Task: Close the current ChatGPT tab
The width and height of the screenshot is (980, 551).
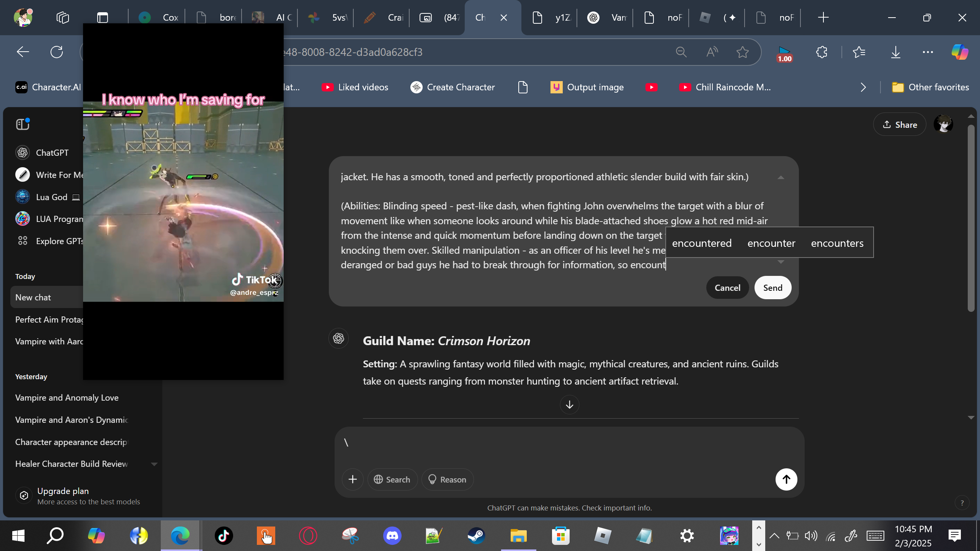Action: (504, 18)
